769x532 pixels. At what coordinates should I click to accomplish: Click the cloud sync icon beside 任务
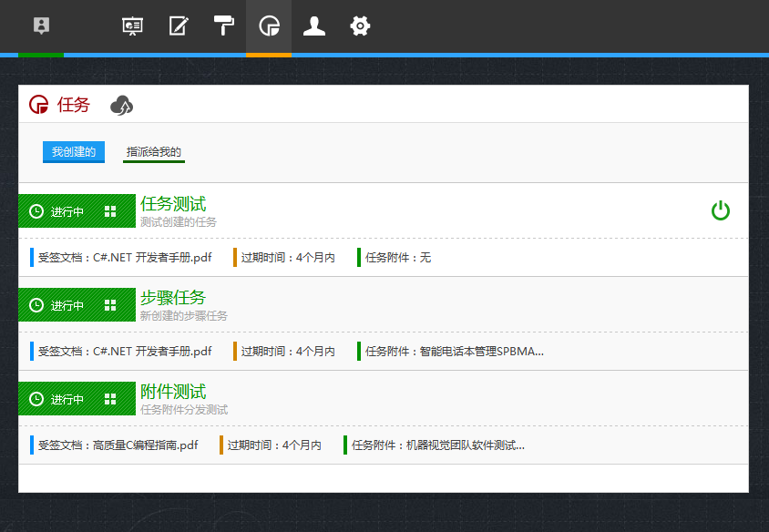[122, 105]
